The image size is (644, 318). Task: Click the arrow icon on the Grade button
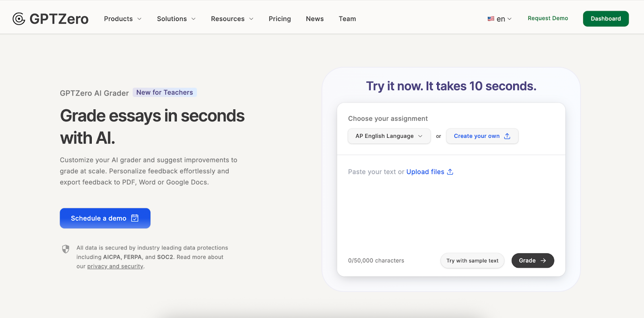click(x=543, y=261)
